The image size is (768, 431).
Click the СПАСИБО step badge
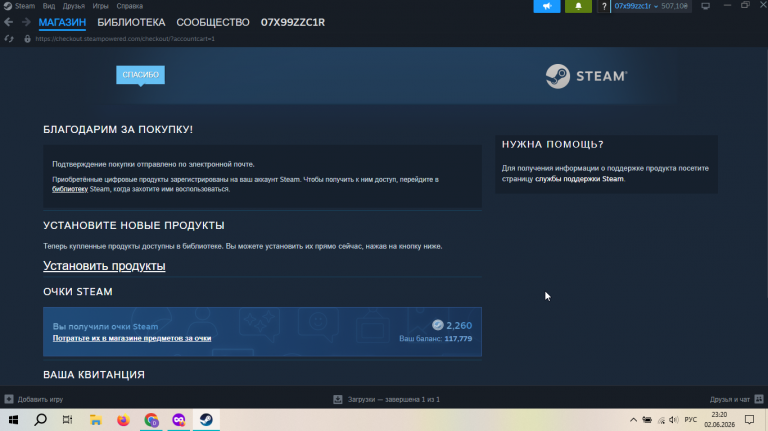tap(141, 75)
